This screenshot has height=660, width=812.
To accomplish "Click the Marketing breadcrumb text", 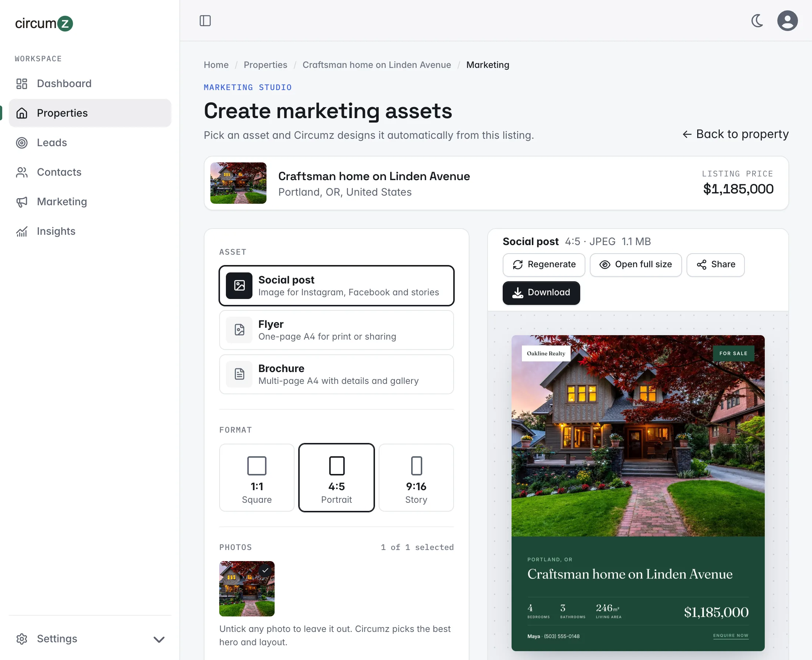I will coord(488,65).
